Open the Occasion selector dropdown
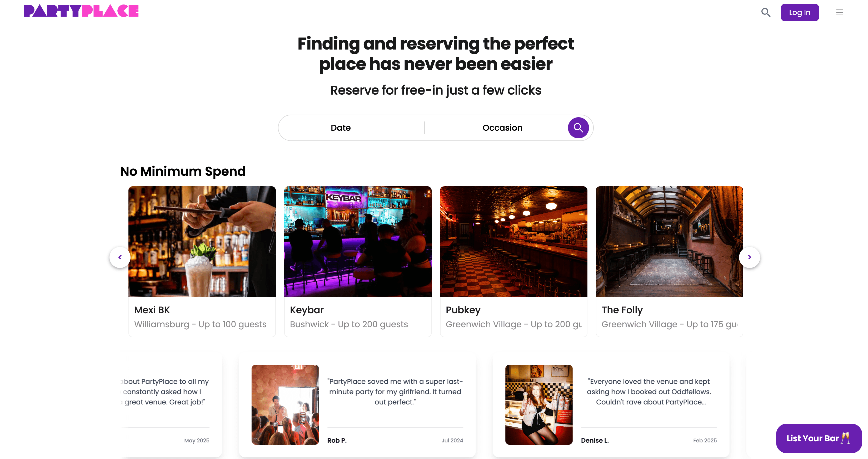This screenshot has width=868, height=459. (x=502, y=128)
